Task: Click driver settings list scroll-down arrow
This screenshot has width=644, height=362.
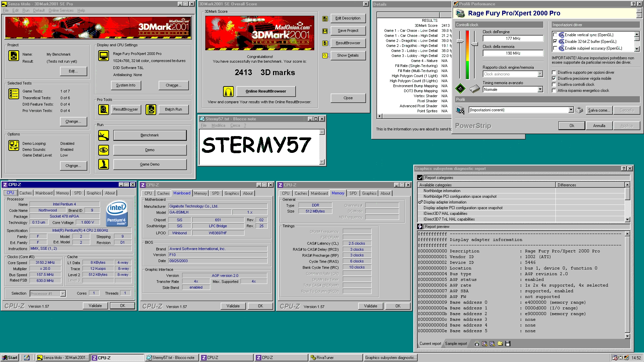Action: click(637, 49)
